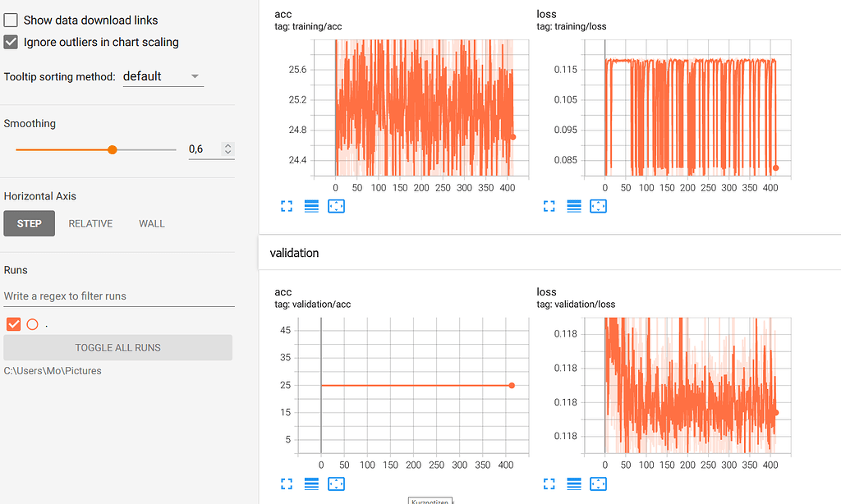Screen dimensions: 841x504
Task: Open the Tooltip sorting method dropdown
Action: pos(163,76)
